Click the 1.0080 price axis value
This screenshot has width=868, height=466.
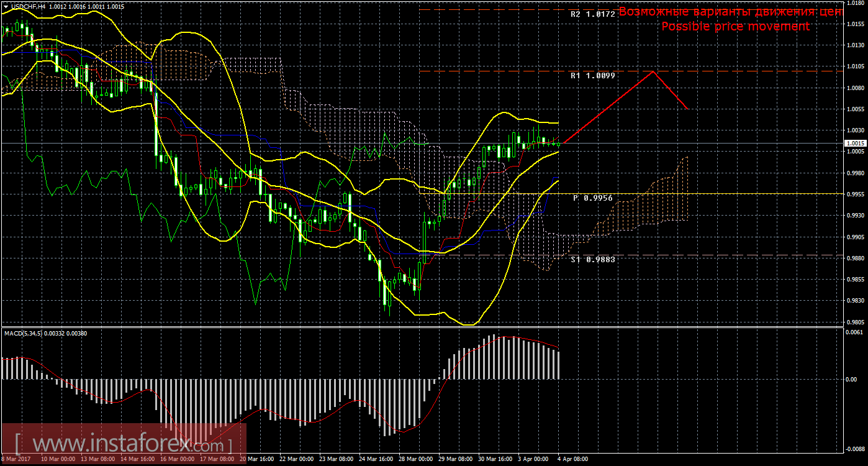click(855, 88)
